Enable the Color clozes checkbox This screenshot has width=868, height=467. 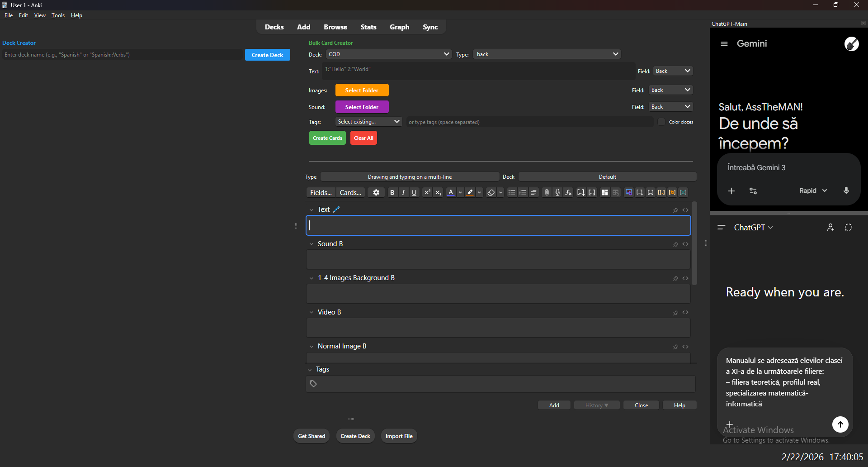point(661,122)
